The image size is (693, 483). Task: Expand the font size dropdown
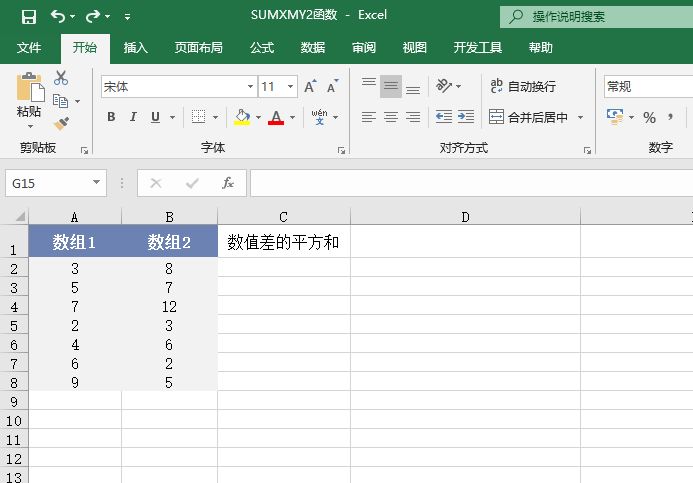[x=291, y=87]
